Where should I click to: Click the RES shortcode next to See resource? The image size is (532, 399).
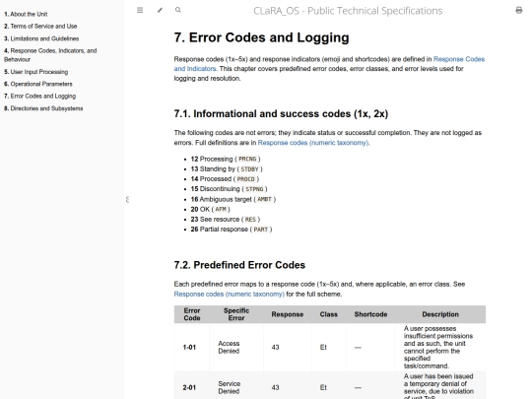coord(250,219)
